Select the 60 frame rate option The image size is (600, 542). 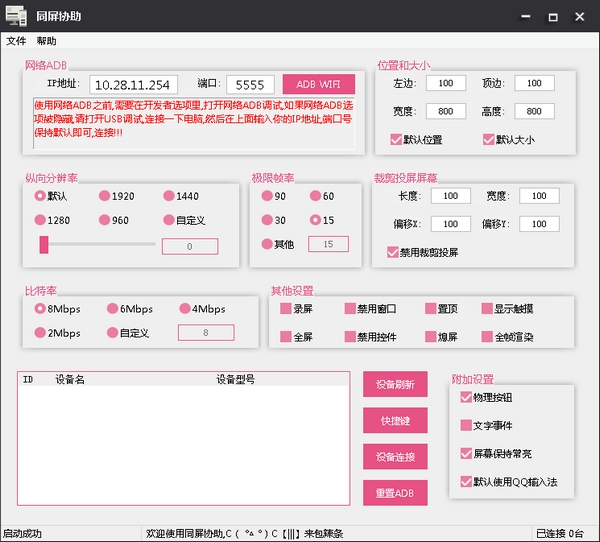(x=315, y=196)
